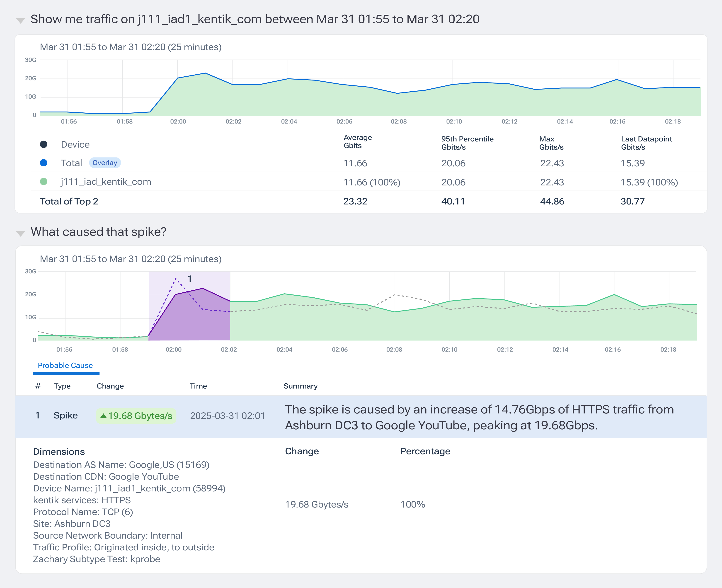Click the green 19.68 Gbytes/s change badge

click(136, 416)
